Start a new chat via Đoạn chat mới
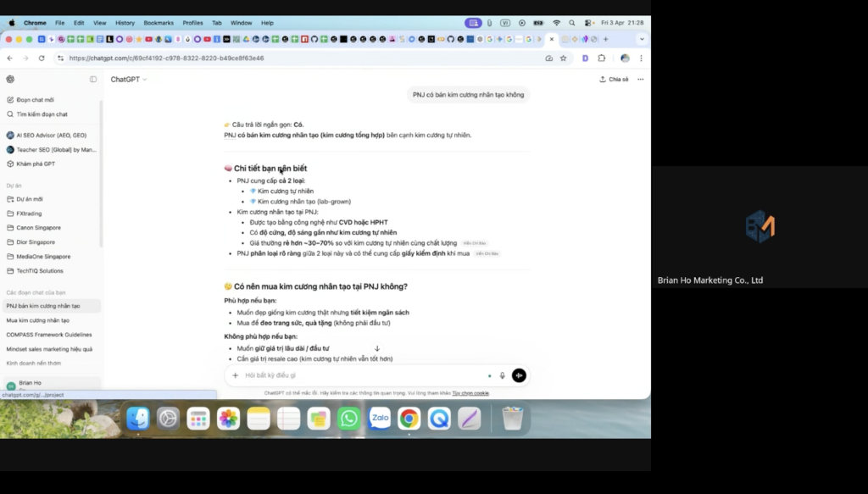868x494 pixels. (35, 100)
